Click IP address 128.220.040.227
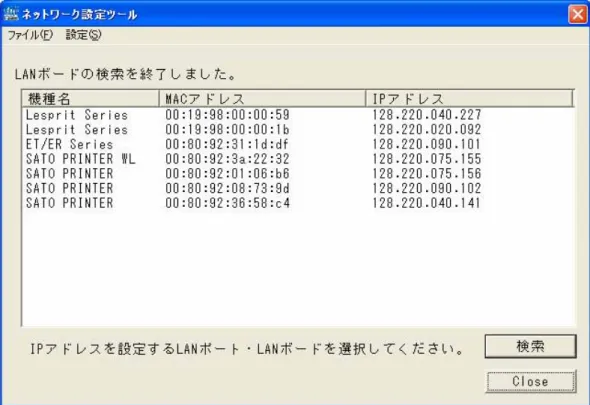Viewport: 590px width, 405px height. tap(427, 115)
